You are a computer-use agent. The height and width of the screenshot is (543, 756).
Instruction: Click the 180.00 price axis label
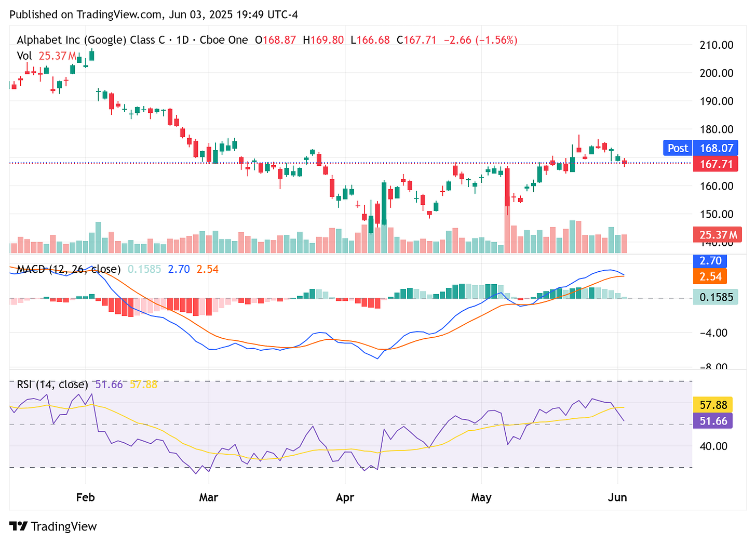pos(716,129)
